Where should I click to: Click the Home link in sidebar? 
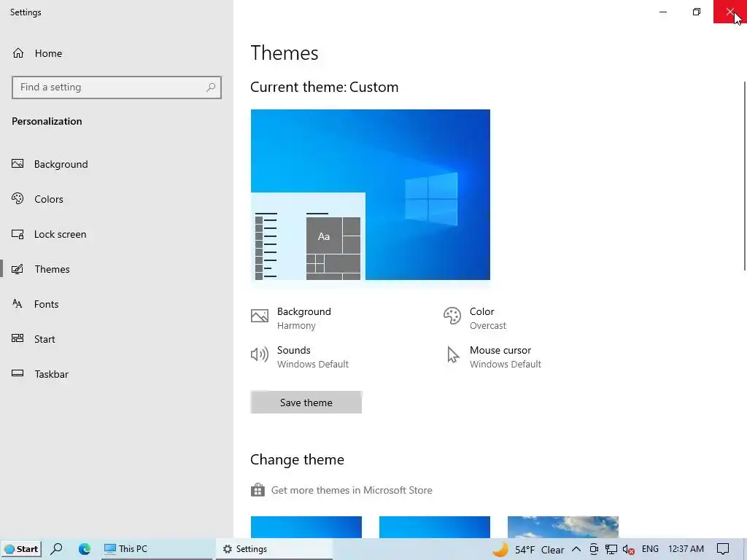[x=48, y=53]
